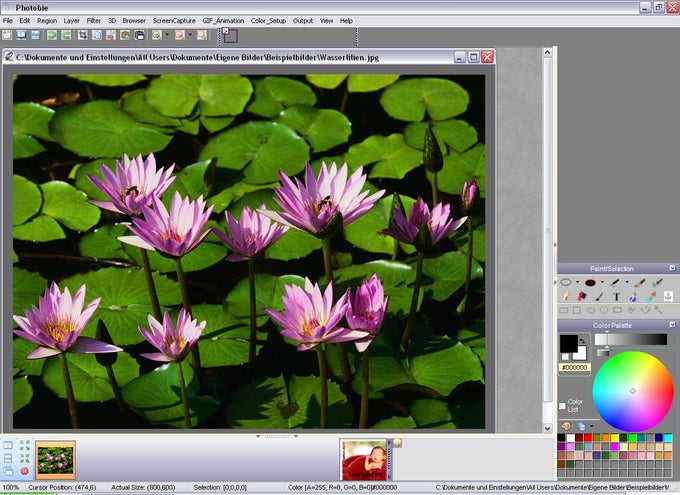Click the white background color swatch

click(582, 355)
